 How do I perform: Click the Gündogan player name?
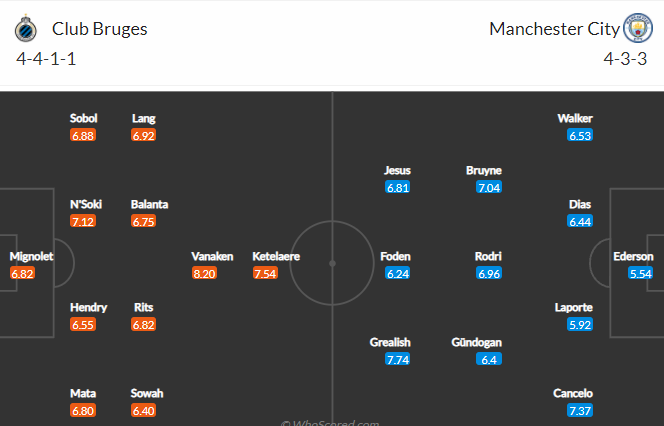pos(476,342)
